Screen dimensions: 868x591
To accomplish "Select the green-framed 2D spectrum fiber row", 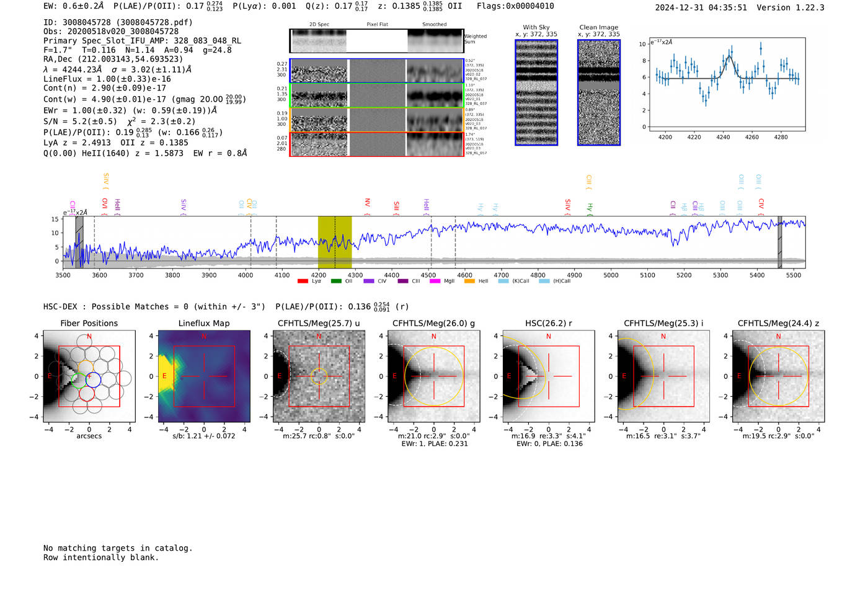I will pos(377,96).
